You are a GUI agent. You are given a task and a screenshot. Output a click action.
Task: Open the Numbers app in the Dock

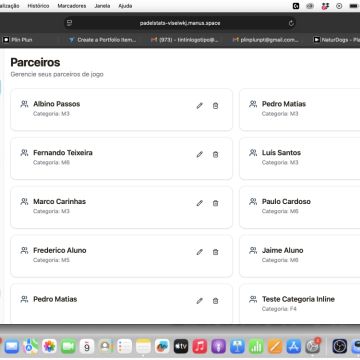click(256, 346)
